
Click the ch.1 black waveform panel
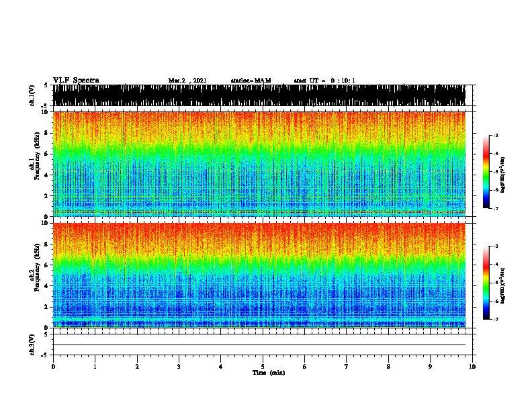click(259, 95)
